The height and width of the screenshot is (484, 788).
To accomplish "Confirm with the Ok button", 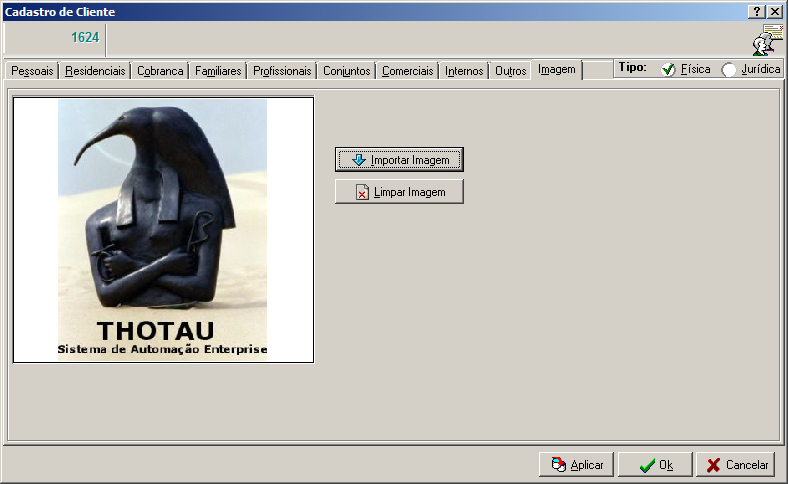I will pyautogui.click(x=655, y=465).
